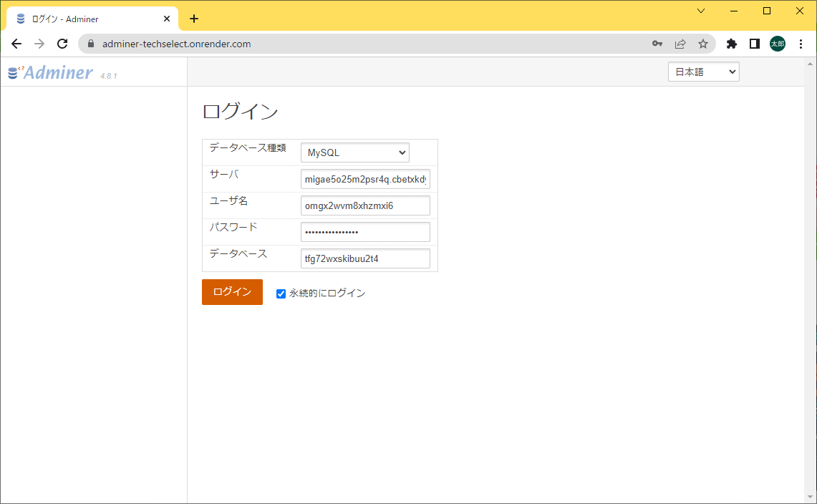Image resolution: width=817 pixels, height=504 pixels.
Task: Open the MySQL database type dropdown
Action: click(x=355, y=152)
